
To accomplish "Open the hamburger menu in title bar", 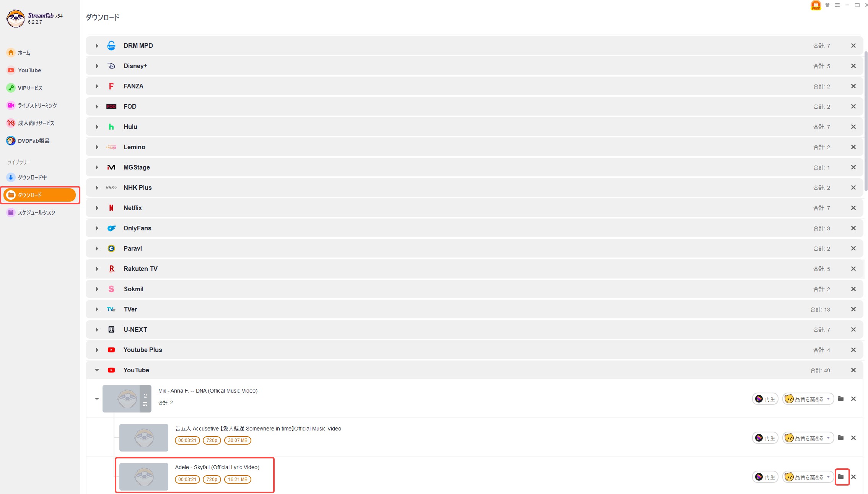I will pyautogui.click(x=837, y=5).
